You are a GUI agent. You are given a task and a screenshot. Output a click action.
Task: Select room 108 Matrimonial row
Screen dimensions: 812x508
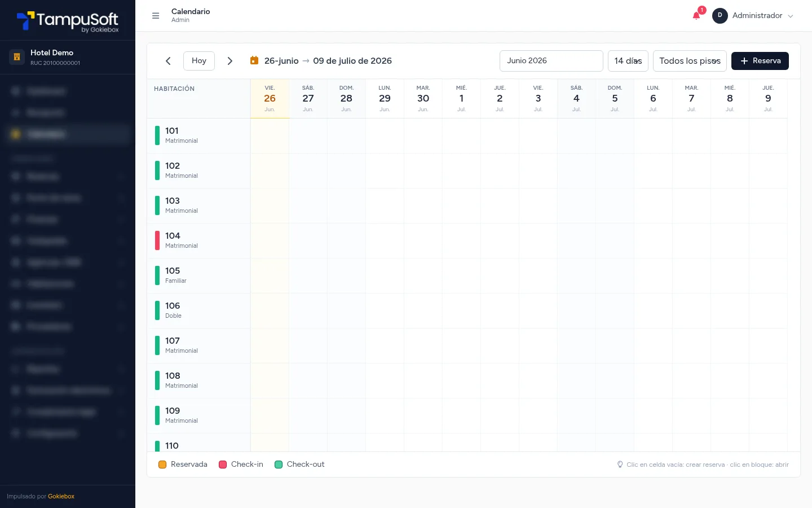(198, 380)
